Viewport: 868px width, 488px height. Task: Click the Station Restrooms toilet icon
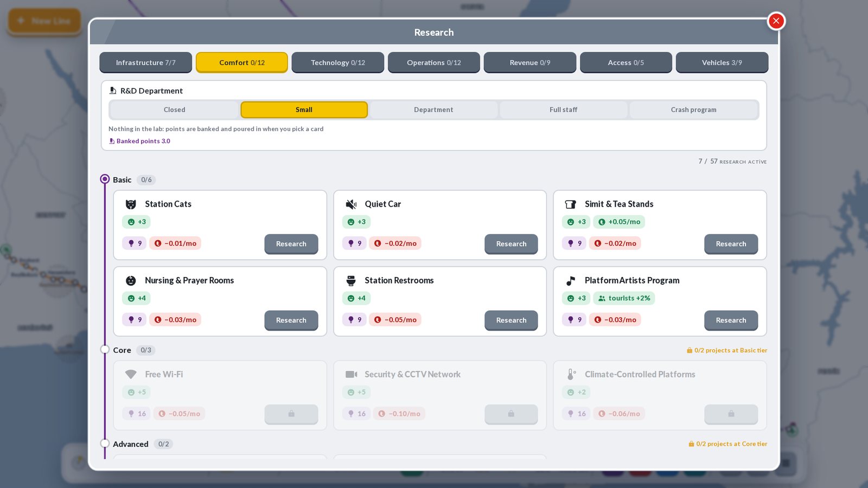tap(351, 281)
